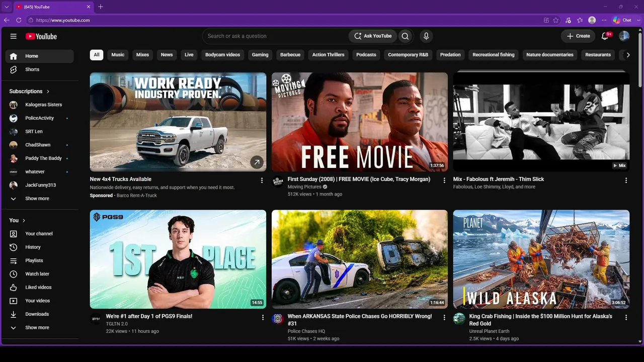This screenshot has width=644, height=362.
Task: Select the Action Thrillers chip
Action: (329, 55)
